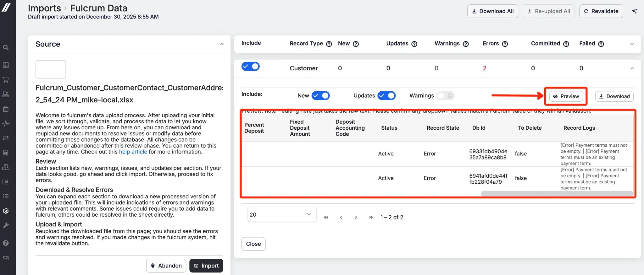Click the horizontal scrollbar of the preview table
The image size is (644, 275).
[x=557, y=194]
